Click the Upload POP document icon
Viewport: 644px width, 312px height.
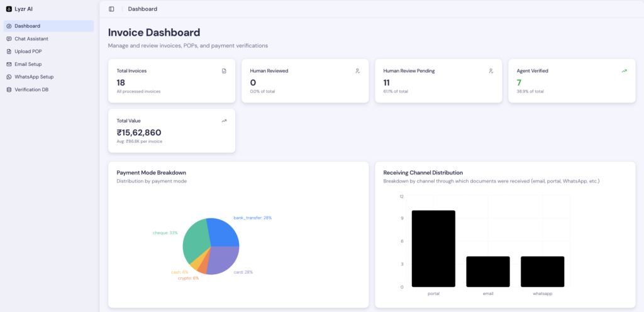tap(9, 52)
